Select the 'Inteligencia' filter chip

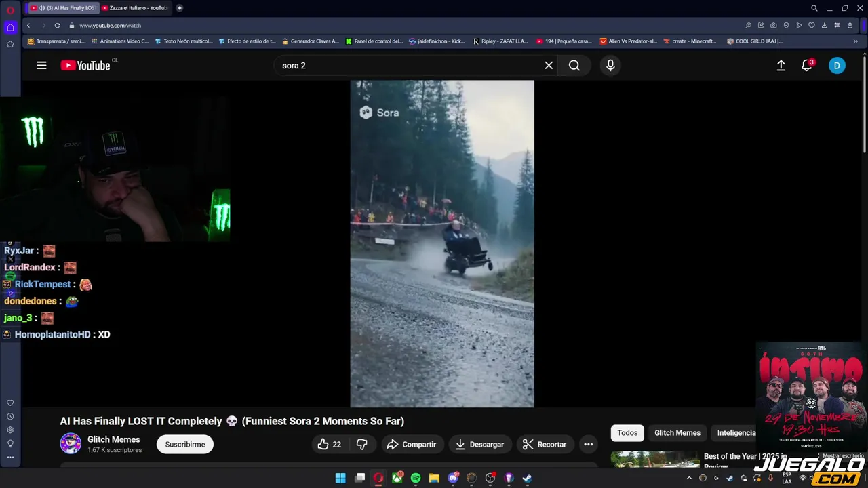click(x=736, y=432)
